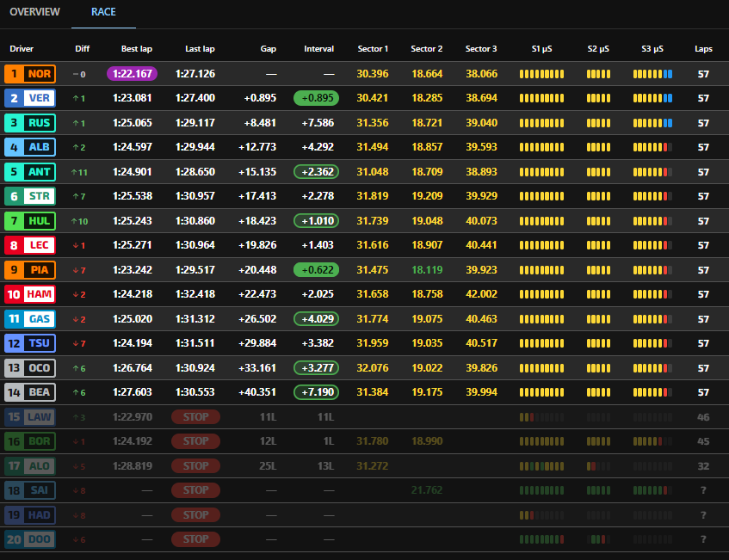The image size is (729, 560).
Task: Select the LEC driver badge
Action: tap(30, 245)
